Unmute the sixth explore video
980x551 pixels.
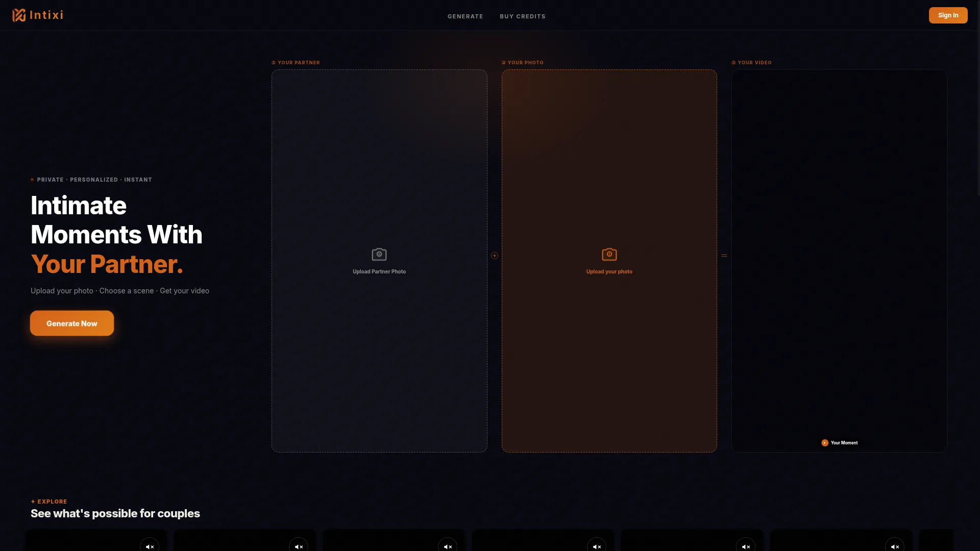pyautogui.click(x=895, y=546)
